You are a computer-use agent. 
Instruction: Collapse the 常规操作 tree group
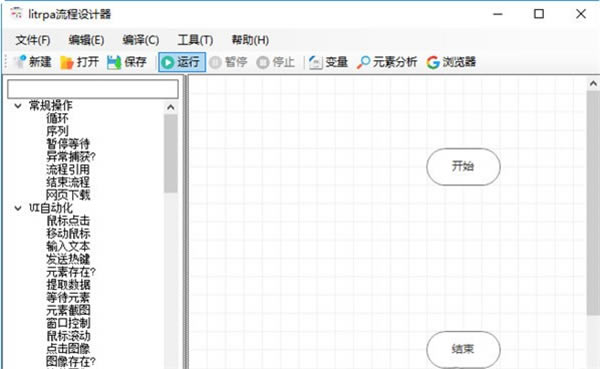(18, 106)
